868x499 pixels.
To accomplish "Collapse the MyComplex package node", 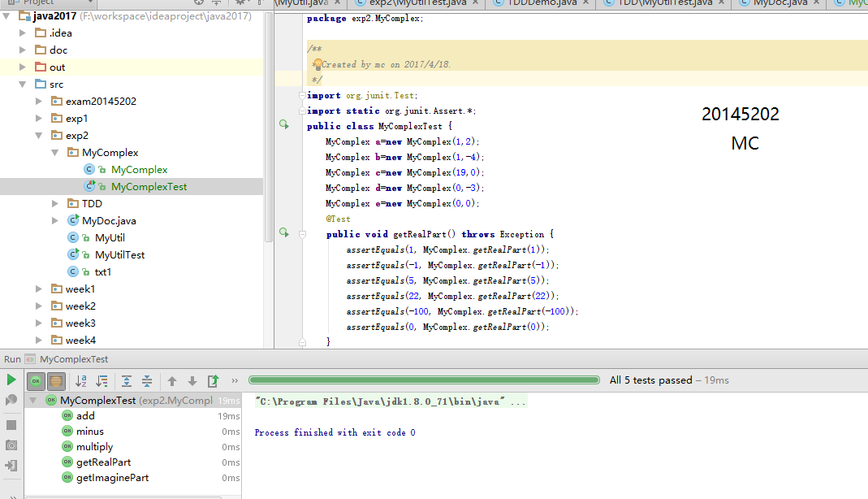I will (x=54, y=152).
